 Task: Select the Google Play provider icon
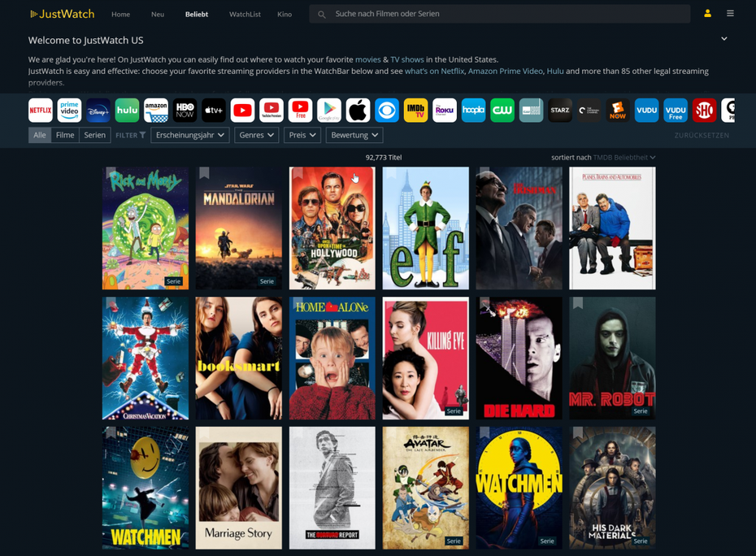pyautogui.click(x=329, y=111)
